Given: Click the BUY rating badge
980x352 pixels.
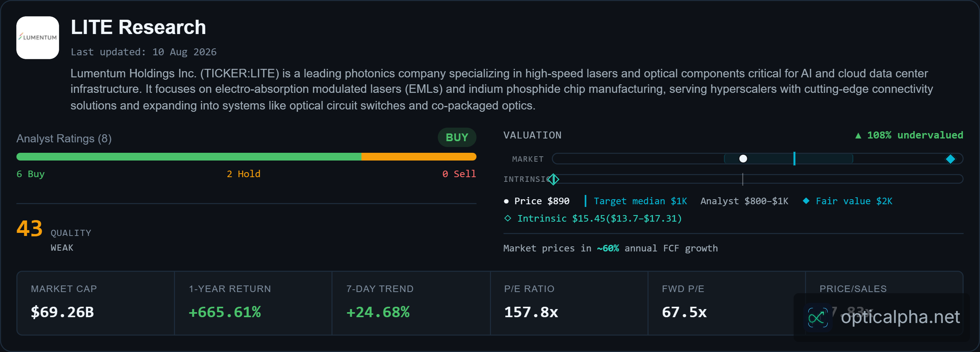Looking at the screenshot, I should [x=457, y=137].
